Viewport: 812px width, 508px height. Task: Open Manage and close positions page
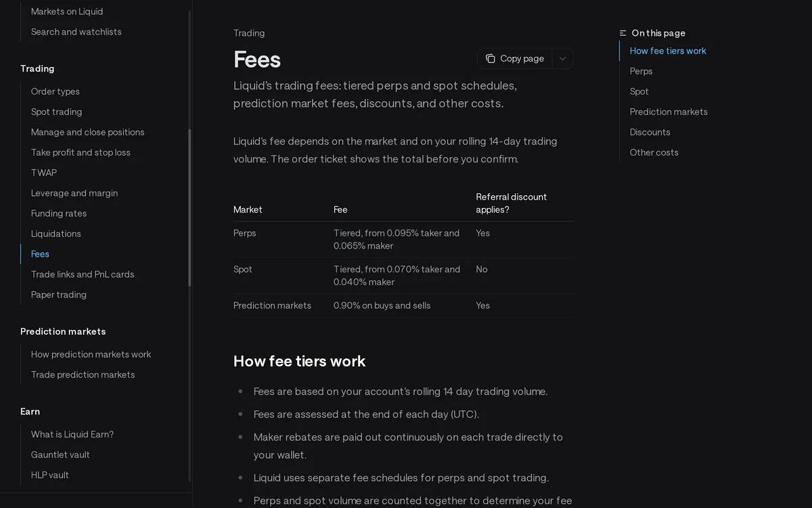(x=88, y=132)
